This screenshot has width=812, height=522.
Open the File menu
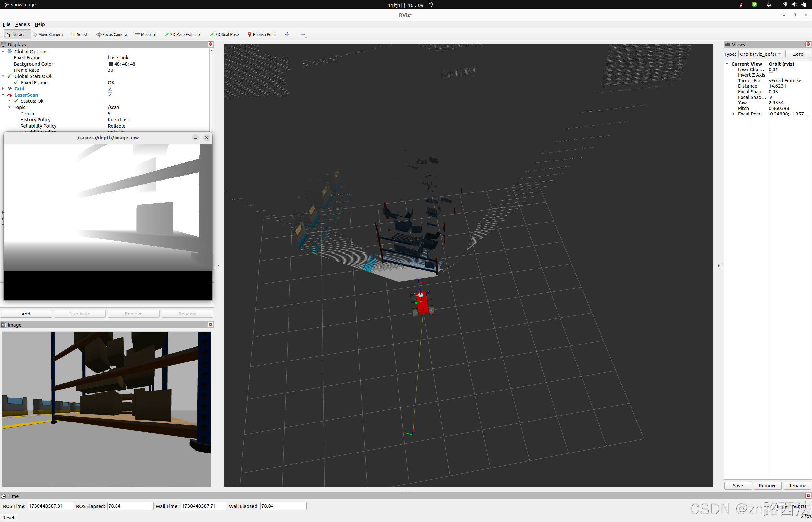[x=7, y=24]
